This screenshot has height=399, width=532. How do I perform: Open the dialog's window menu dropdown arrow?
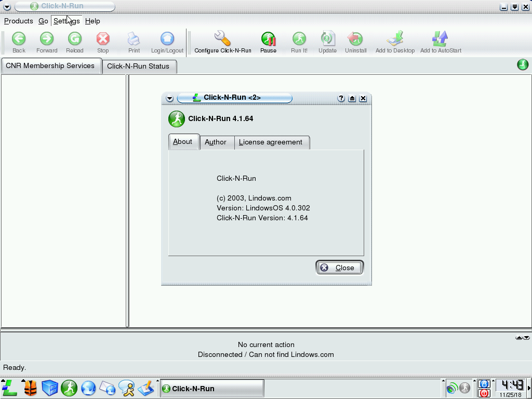tap(170, 98)
